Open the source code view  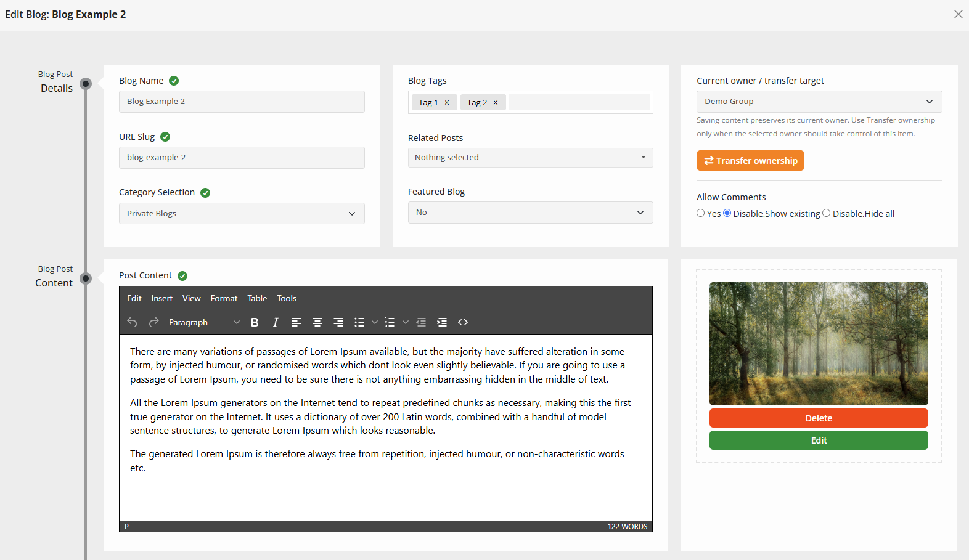[463, 322]
